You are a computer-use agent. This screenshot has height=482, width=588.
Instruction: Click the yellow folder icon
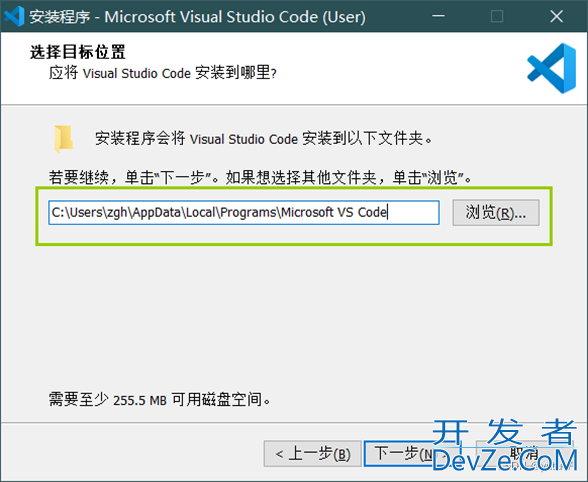click(63, 139)
